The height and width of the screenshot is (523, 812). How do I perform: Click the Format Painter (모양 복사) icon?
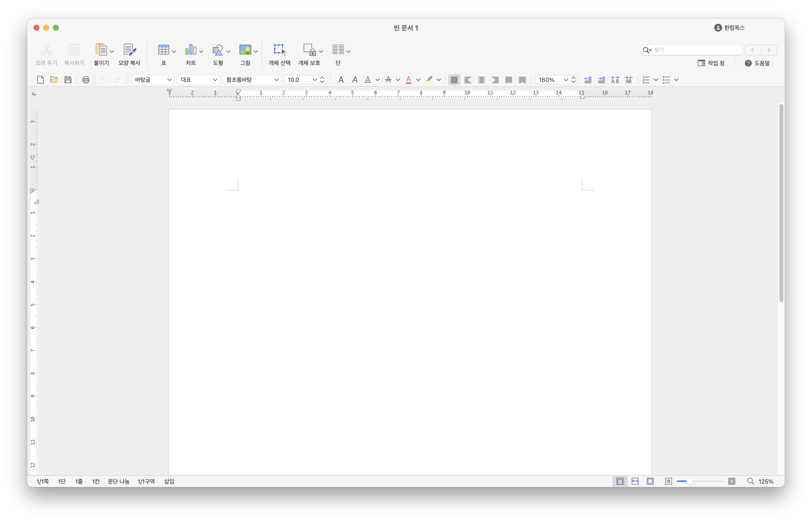[129, 50]
